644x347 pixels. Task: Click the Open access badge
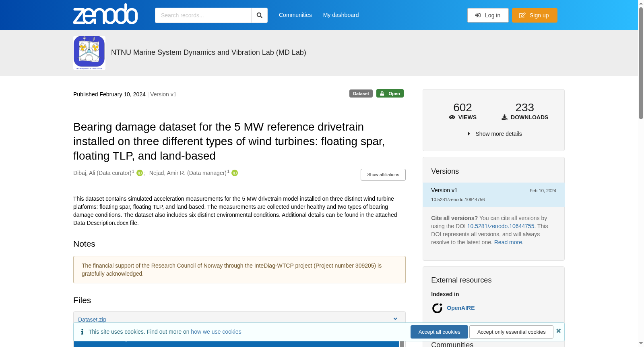click(390, 94)
